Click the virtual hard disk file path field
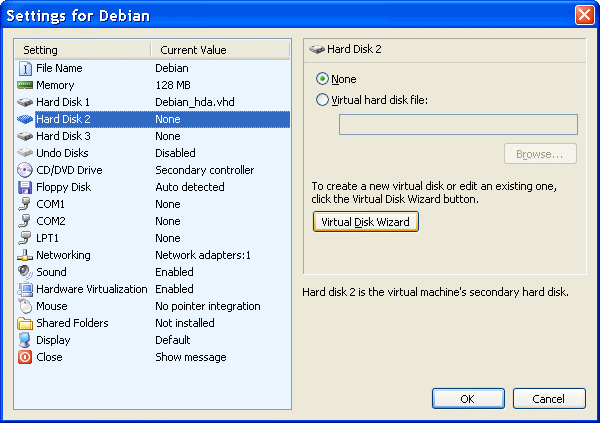This screenshot has width=600, height=423. point(458,124)
